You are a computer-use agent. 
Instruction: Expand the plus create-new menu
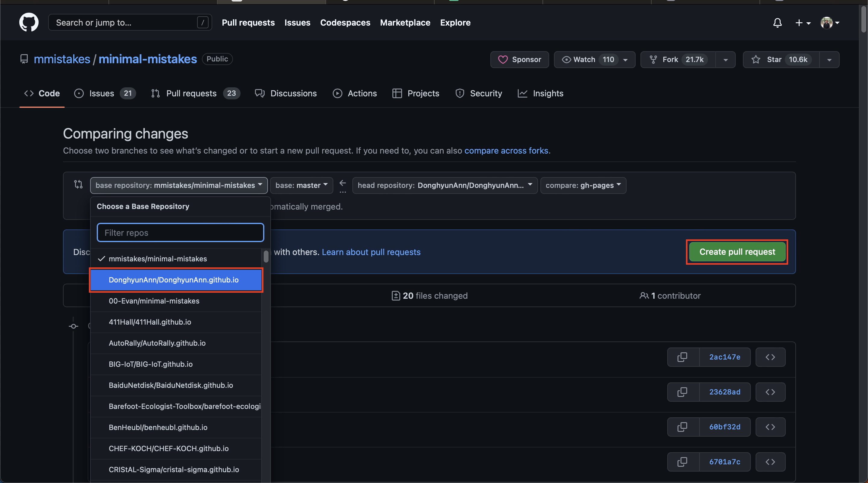[x=803, y=23]
